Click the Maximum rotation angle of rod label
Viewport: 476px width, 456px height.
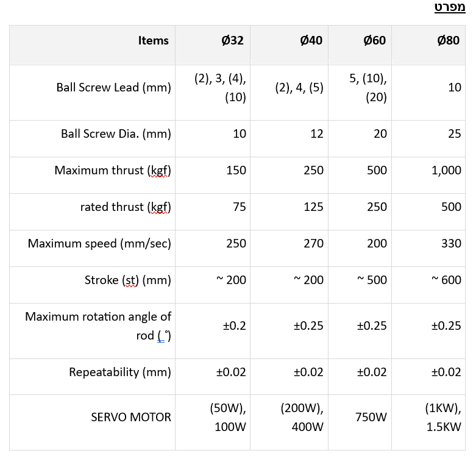(x=98, y=326)
